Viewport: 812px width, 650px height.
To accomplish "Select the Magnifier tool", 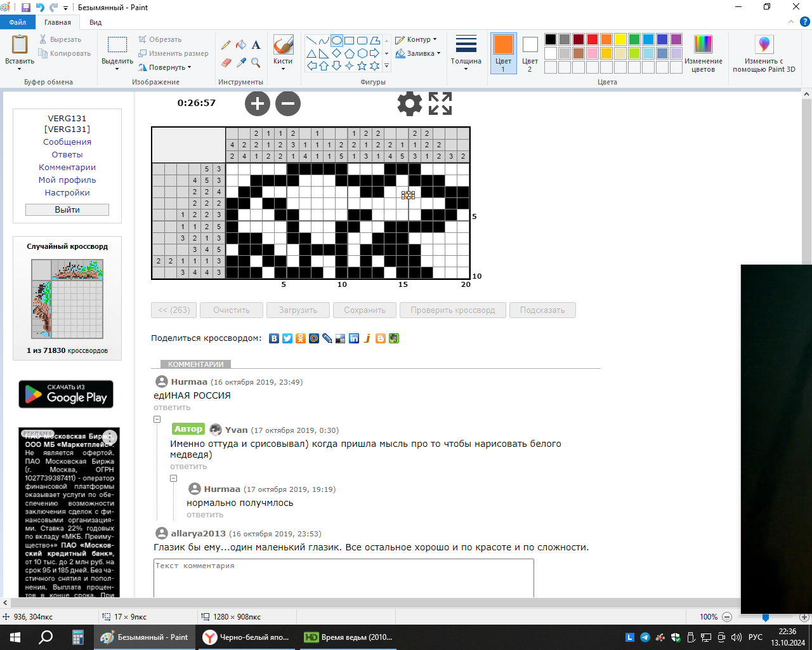I will (x=256, y=62).
